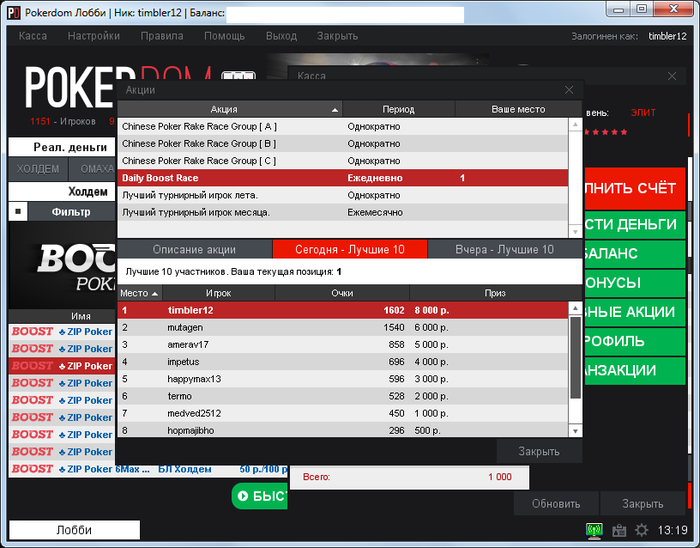Select leaderboard row for amerav17

point(343,345)
